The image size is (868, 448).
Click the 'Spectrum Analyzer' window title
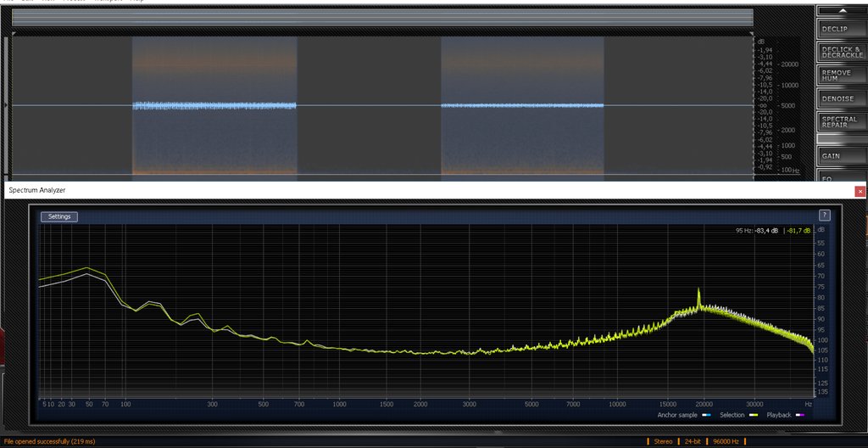[37, 190]
